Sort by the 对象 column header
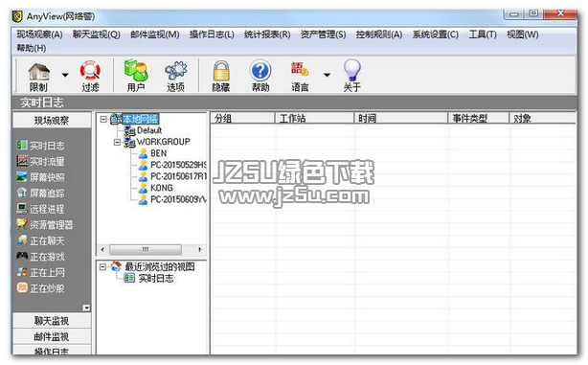Viewport: 588px width, 365px height. point(543,119)
